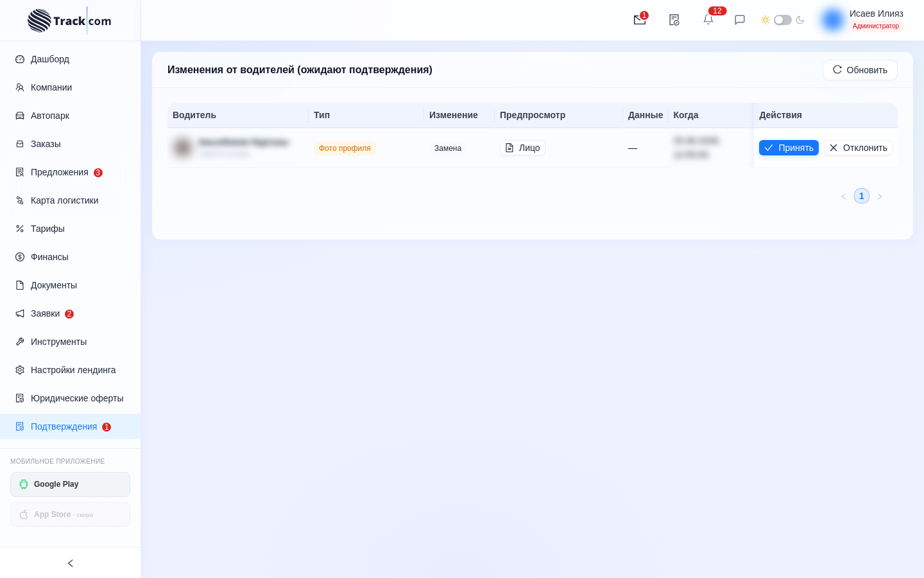Open Предложения section
Viewport: 924px width, 578px height.
click(x=70, y=172)
